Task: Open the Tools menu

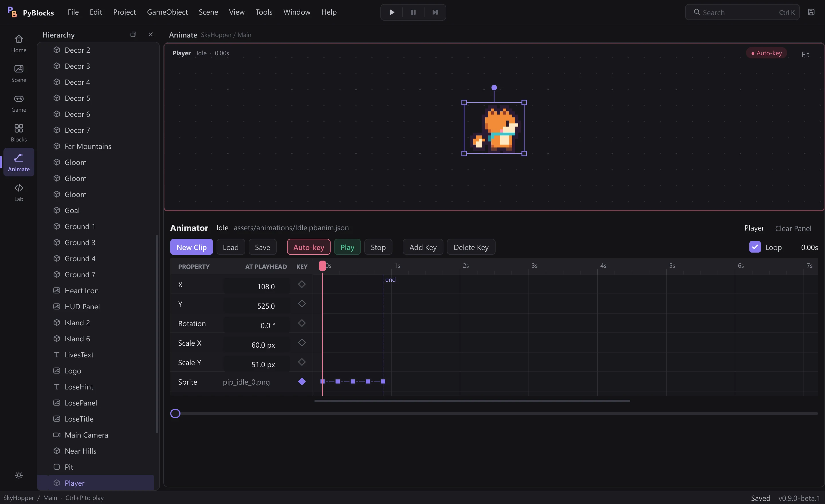Action: tap(264, 12)
